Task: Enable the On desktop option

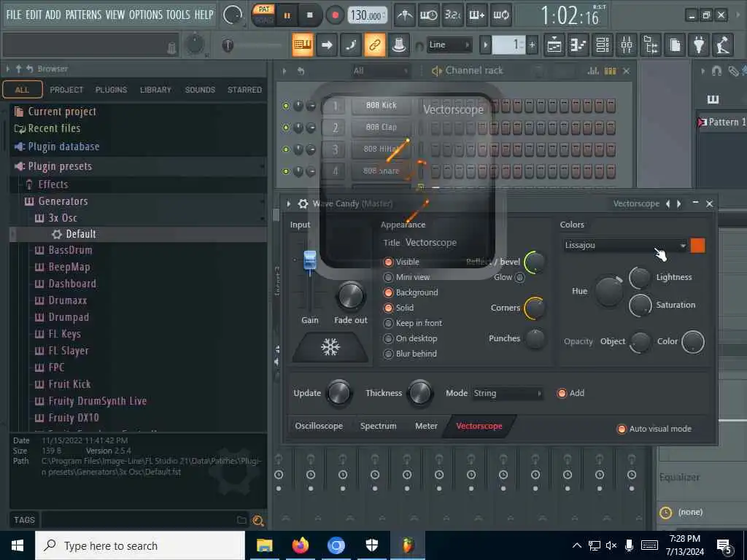Action: point(388,338)
